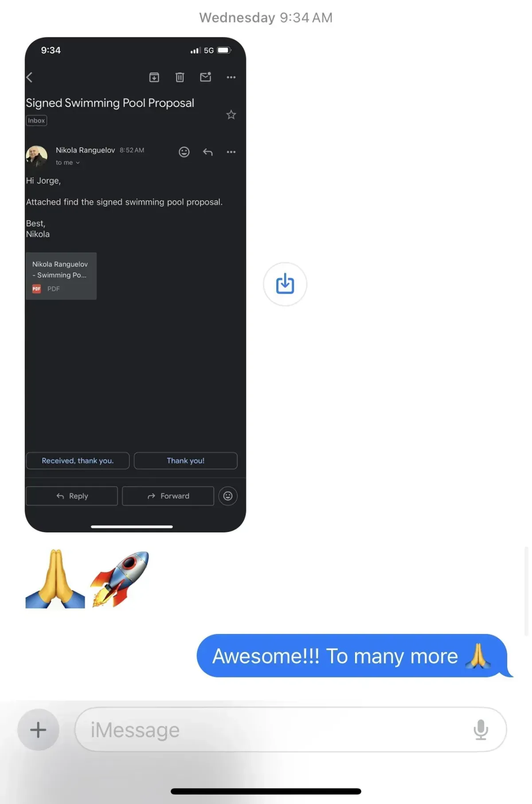
Task: Tap the save image download icon
Action: pos(285,284)
